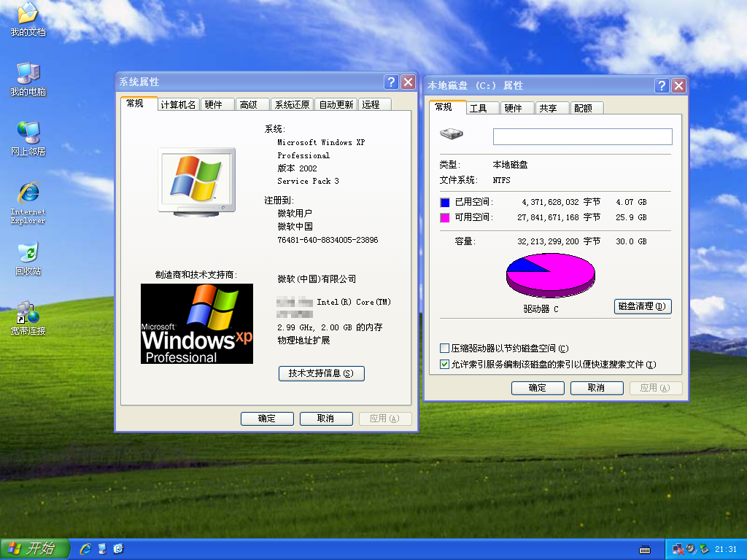Image resolution: width=747 pixels, height=560 pixels.
Task: Click '微软中国' registered organization text
Action: pos(295,227)
